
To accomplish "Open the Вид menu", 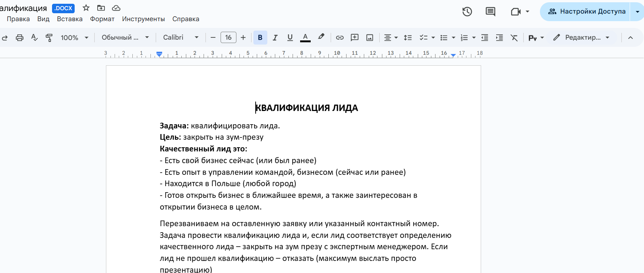I will coord(43,19).
